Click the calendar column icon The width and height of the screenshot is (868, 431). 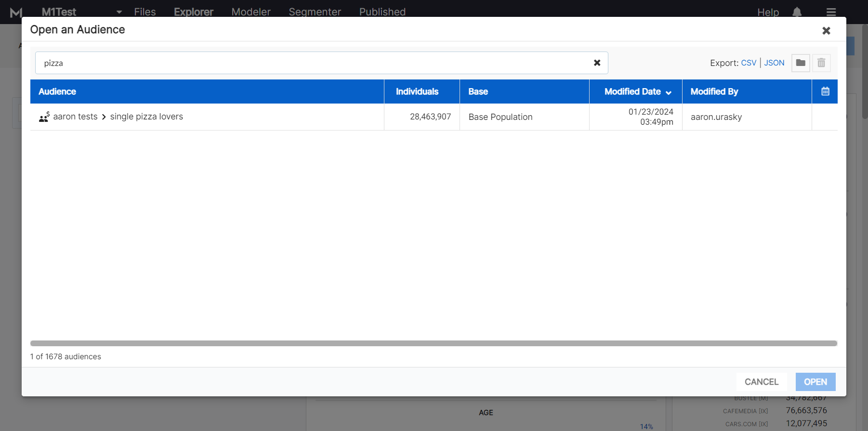pyautogui.click(x=825, y=91)
